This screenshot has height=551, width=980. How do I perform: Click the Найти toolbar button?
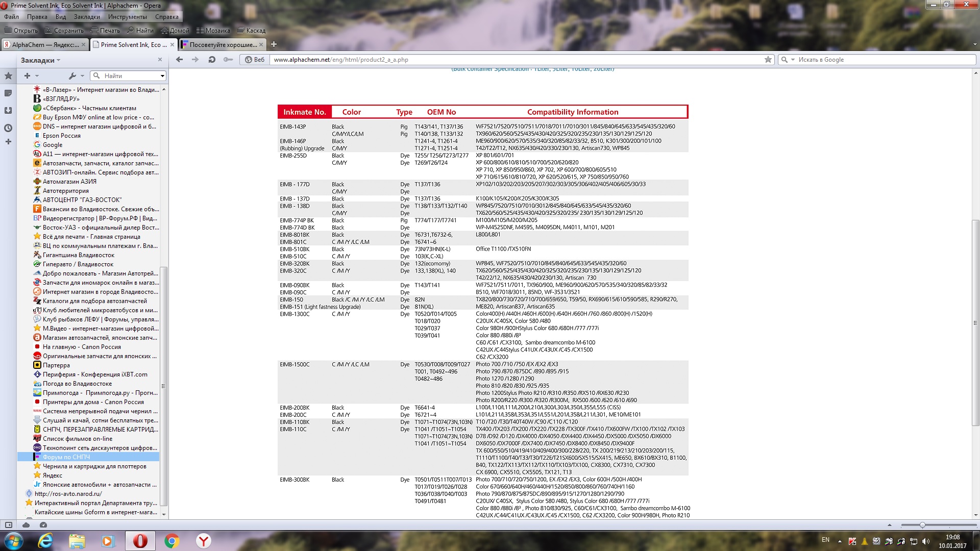coord(140,31)
